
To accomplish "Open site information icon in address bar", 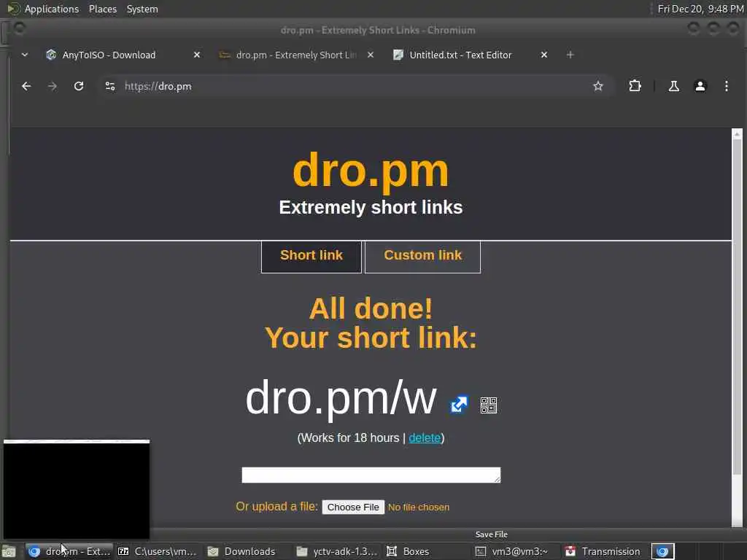I will (110, 86).
